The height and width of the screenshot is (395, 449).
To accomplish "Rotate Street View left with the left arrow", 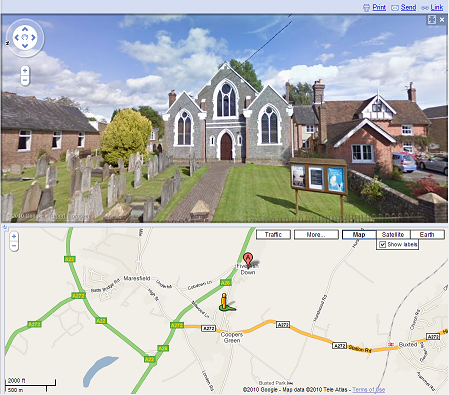I will 17,37.
